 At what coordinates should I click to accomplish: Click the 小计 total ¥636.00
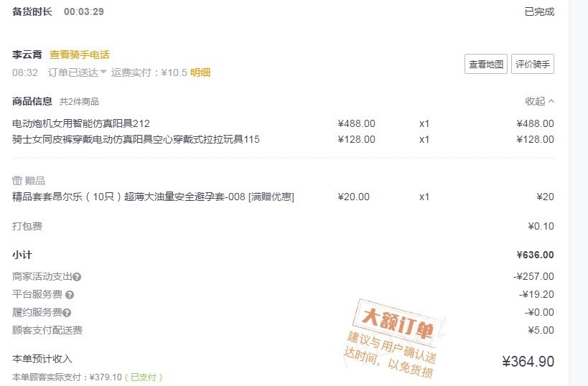(x=535, y=255)
